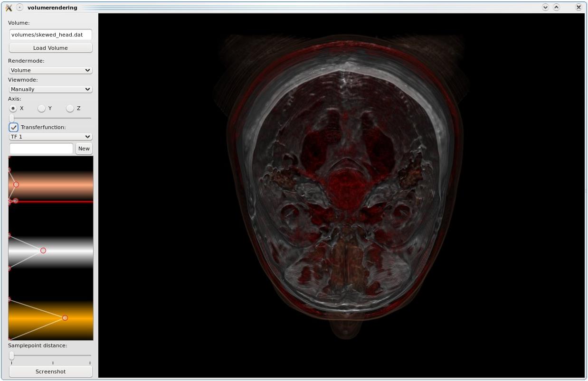Open the TF 1 transfer function dropdown
The width and height of the screenshot is (588, 381).
click(50, 137)
